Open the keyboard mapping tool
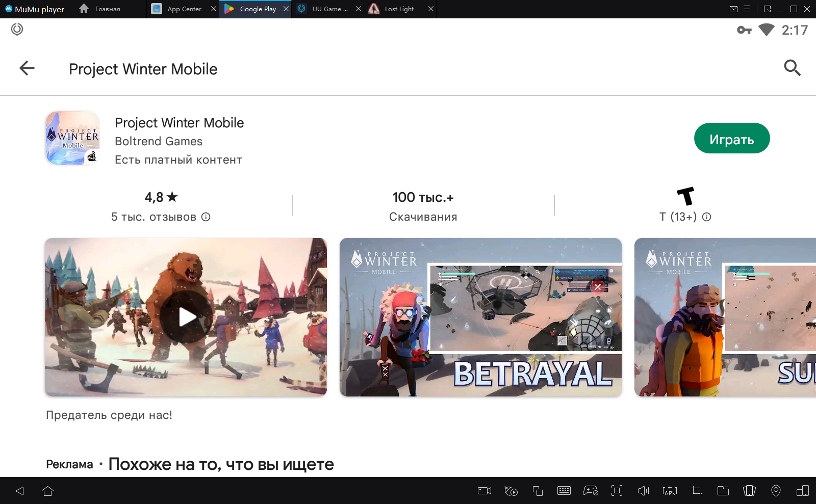Screen dimensions: 816x504 564,491
